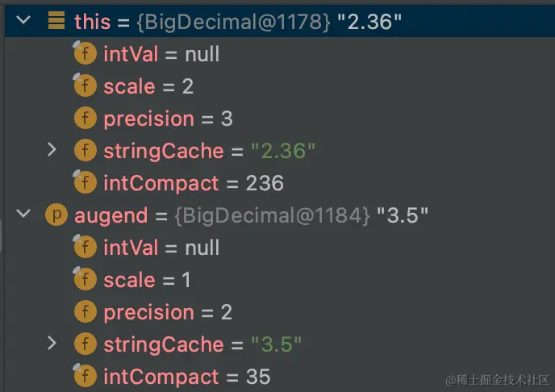555x392 pixels.
Task: Click field icon of intCompact = 35
Action: click(85, 375)
